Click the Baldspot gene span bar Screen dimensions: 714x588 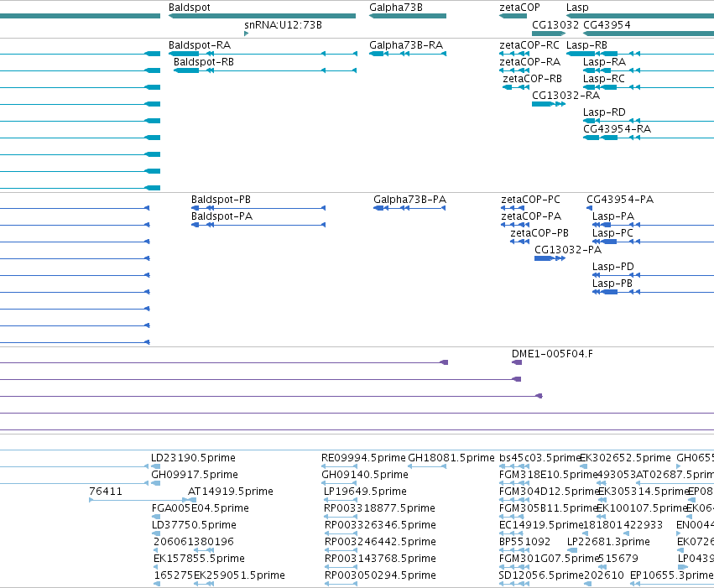[262, 16]
